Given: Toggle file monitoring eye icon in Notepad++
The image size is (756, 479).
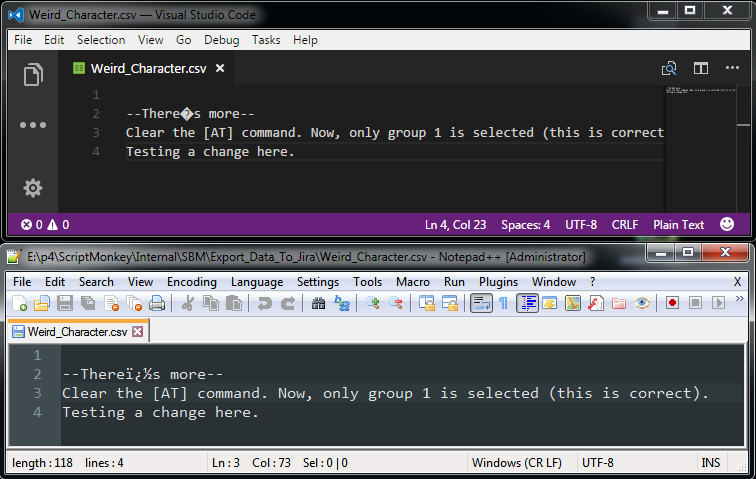Looking at the screenshot, I should [x=642, y=303].
